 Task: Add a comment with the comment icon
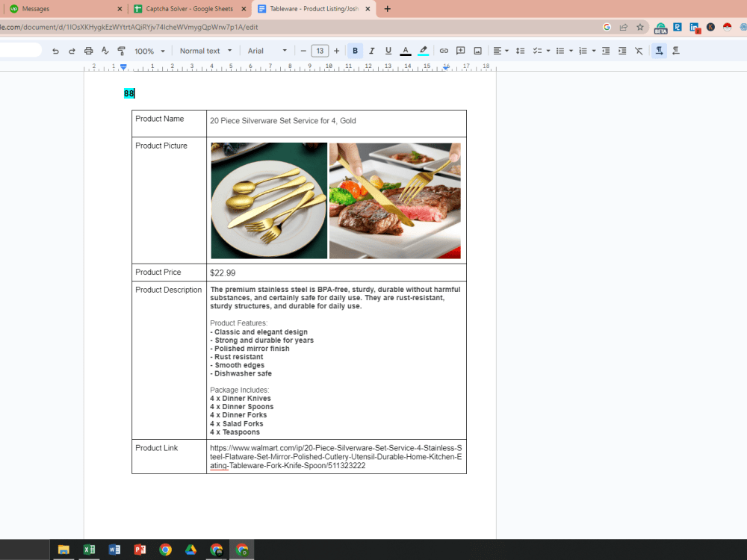pyautogui.click(x=461, y=51)
